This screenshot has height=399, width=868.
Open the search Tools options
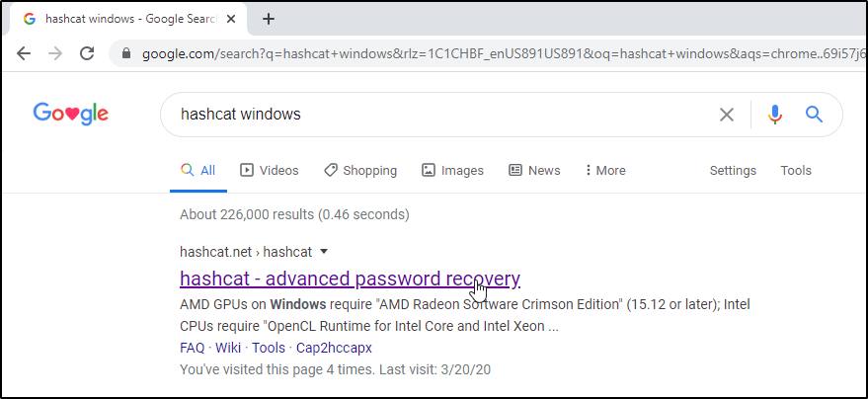coord(796,171)
